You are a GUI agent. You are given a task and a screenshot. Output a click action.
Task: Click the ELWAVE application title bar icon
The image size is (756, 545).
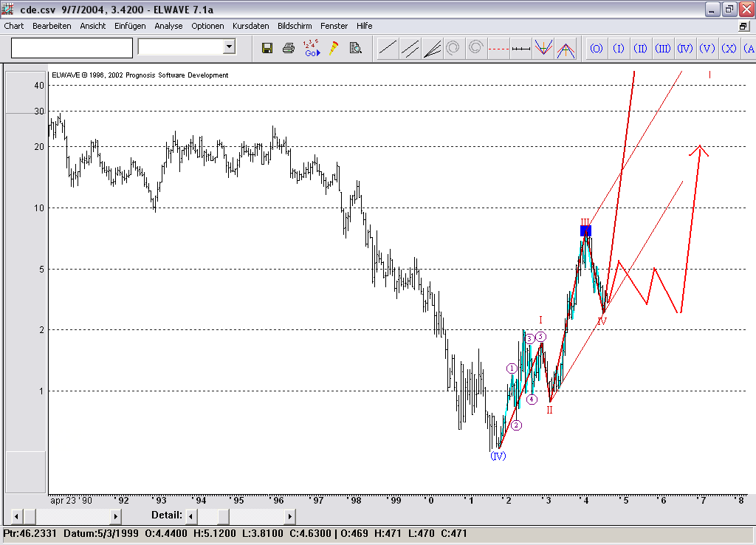coord(7,9)
